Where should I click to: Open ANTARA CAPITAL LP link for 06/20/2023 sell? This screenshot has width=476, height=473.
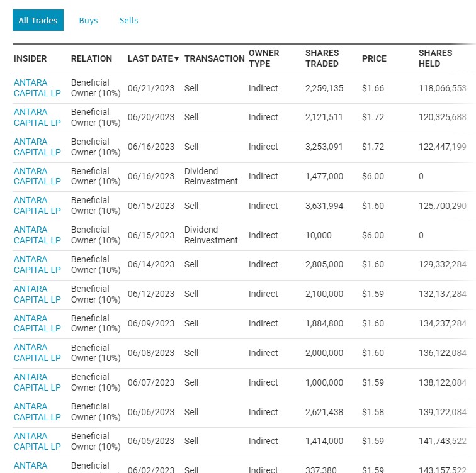[x=37, y=118]
